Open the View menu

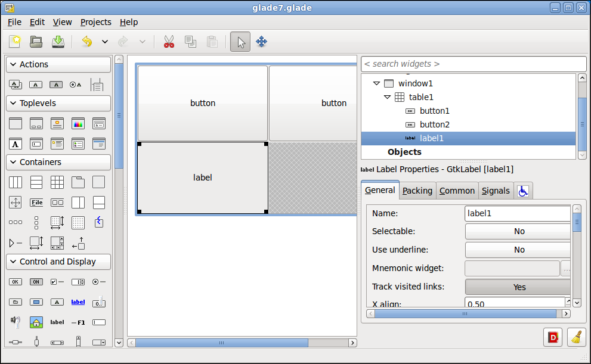click(62, 22)
